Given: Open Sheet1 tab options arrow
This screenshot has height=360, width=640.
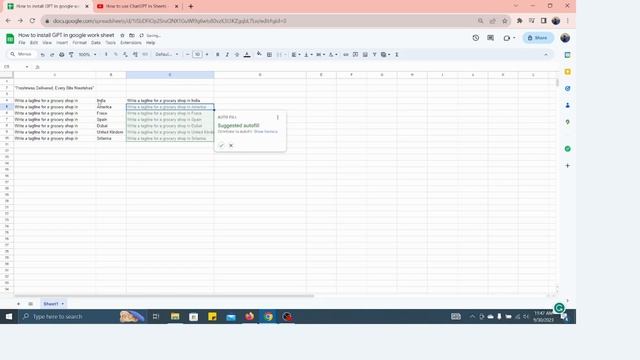Looking at the screenshot, I should coord(62,304).
